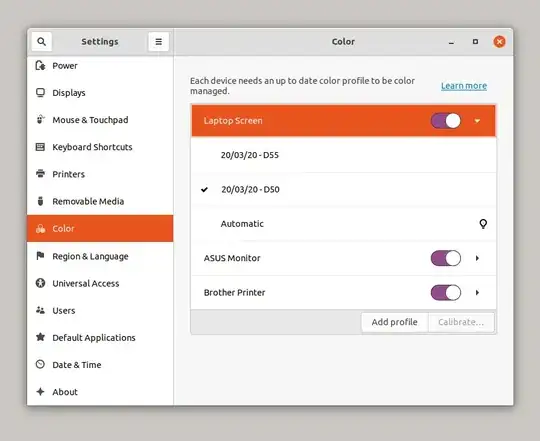
Task: Click the Date & Time clock icon
Action: pos(41,364)
